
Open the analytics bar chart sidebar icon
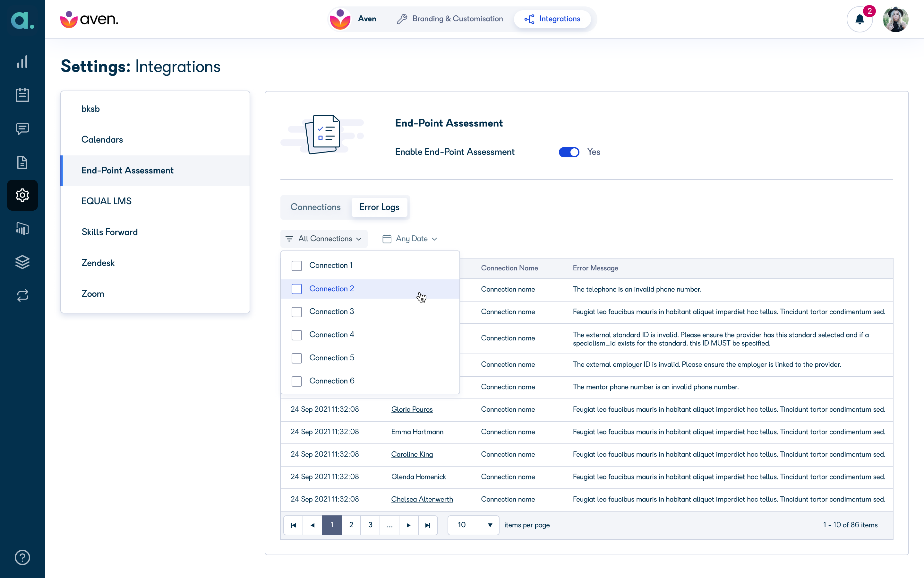[x=22, y=62]
